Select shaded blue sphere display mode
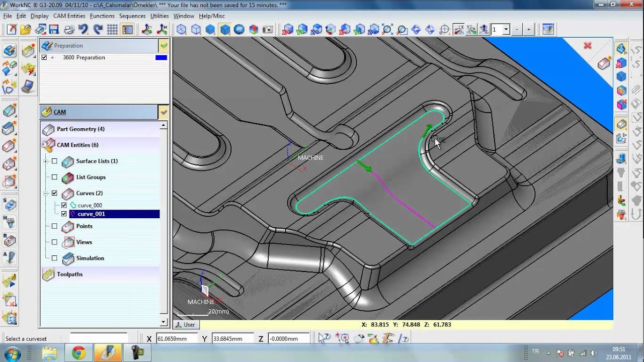Viewport: 644px width, 362px height. point(239,30)
